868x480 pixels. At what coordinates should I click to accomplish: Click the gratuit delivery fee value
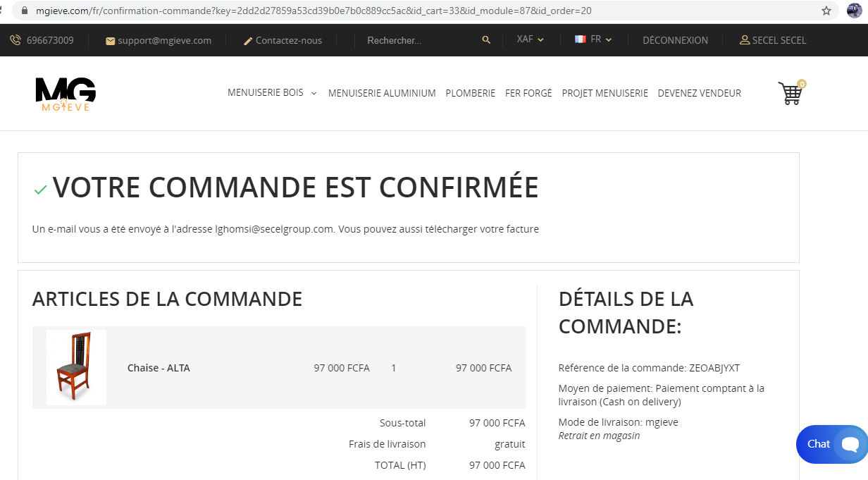tap(510, 445)
